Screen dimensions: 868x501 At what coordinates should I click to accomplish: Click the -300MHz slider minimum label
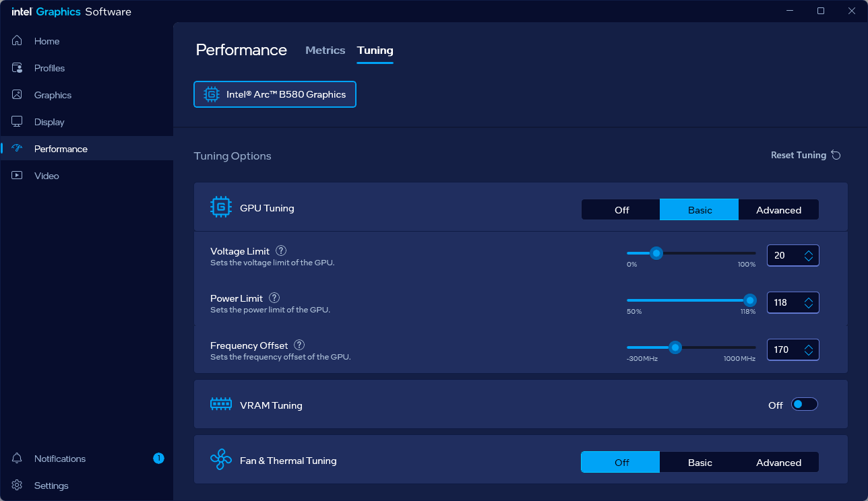pos(642,359)
